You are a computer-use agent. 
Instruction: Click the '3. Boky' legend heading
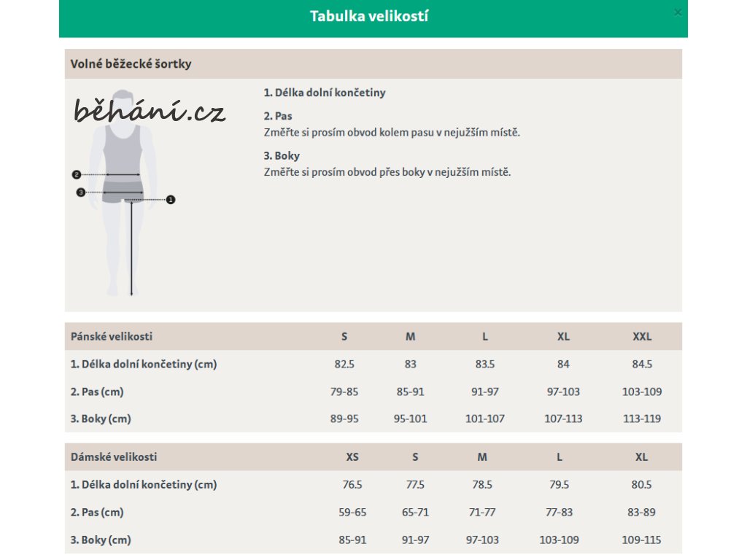(x=282, y=156)
